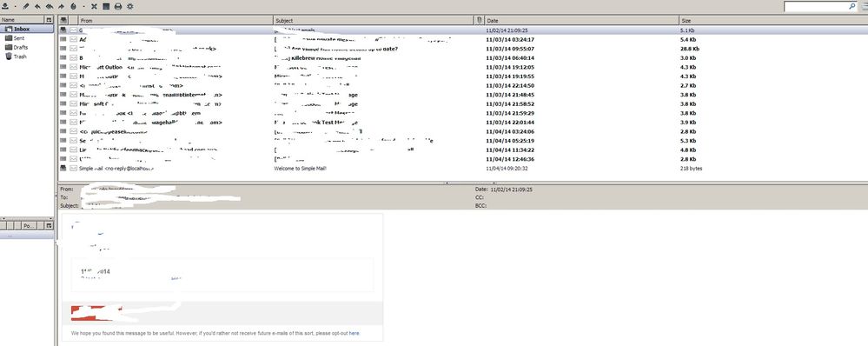The image size is (868, 346).
Task: Click into the search input field
Action: pos(816,6)
